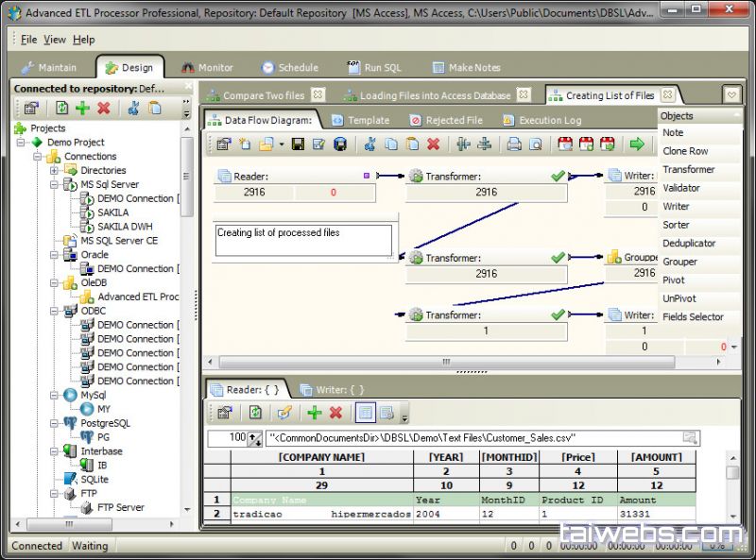The image size is (756, 560).
Task: Click green plus icon in Reader panel toolbar
Action: (315, 413)
